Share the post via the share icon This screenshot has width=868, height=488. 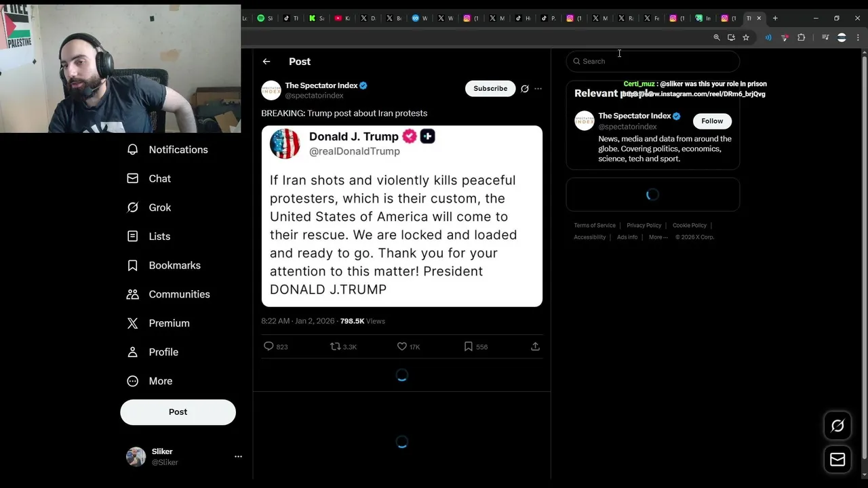(535, 346)
